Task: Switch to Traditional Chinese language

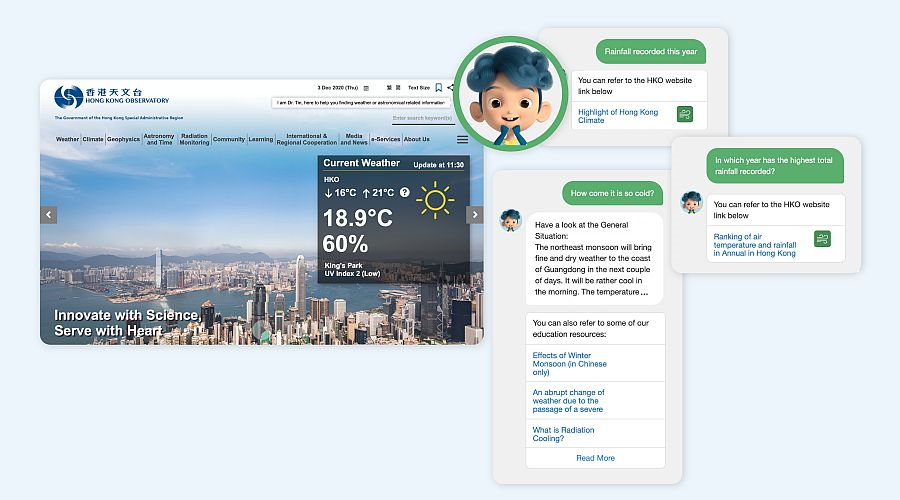Action: (x=389, y=88)
